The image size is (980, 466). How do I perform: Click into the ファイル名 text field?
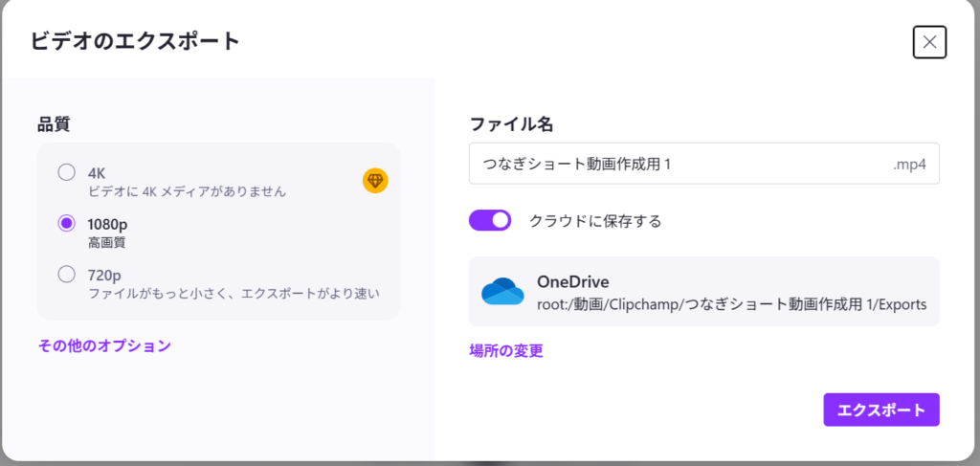(x=670, y=164)
